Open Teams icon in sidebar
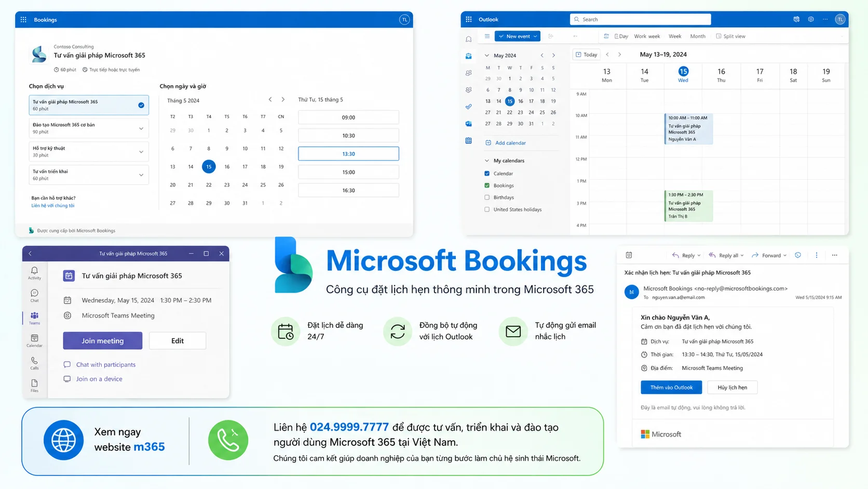This screenshot has height=489, width=868. pyautogui.click(x=34, y=318)
